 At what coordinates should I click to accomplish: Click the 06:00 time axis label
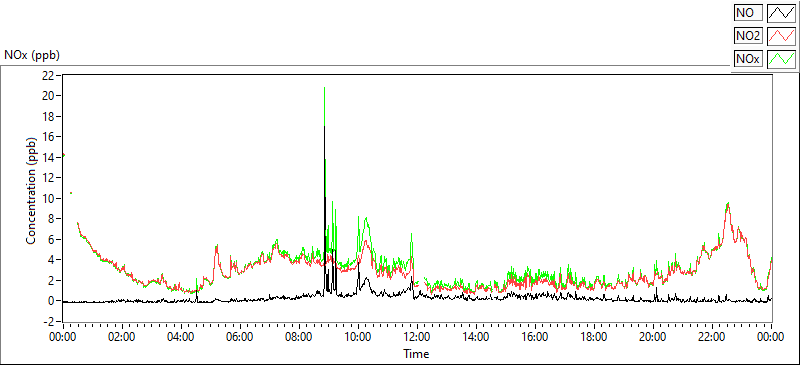[x=240, y=336]
